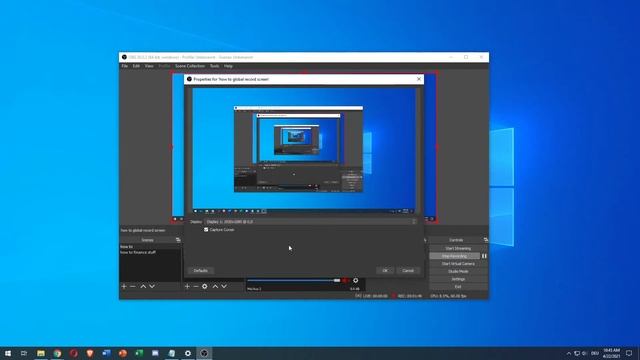
Task: Open the File menu
Action: [x=125, y=66]
